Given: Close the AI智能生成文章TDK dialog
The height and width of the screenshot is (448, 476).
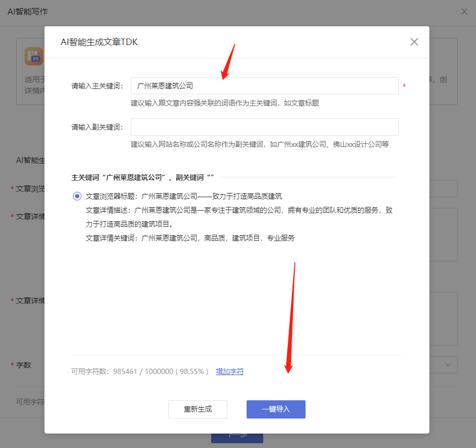Looking at the screenshot, I should [414, 42].
